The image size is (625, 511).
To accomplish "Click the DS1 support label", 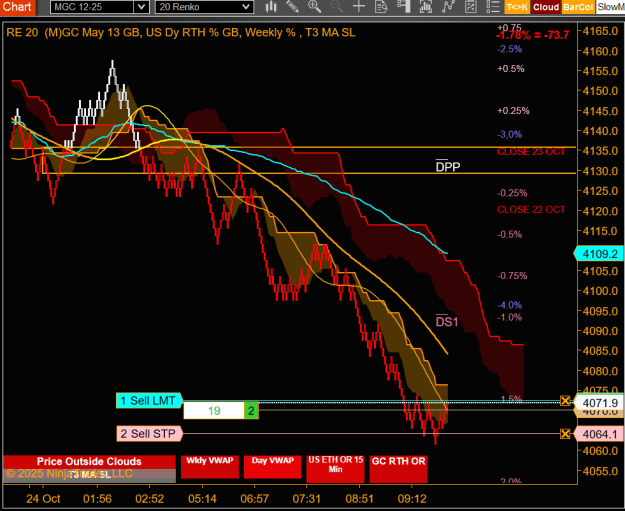I will [447, 322].
